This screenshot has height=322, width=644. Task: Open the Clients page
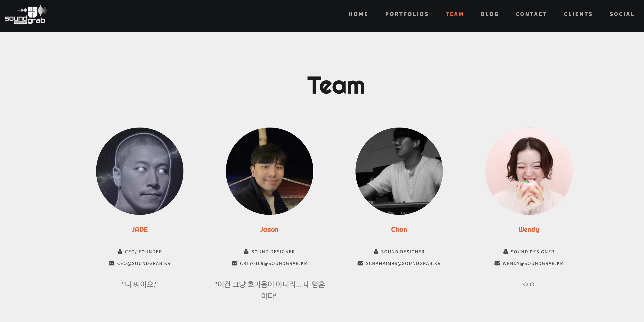click(x=578, y=14)
